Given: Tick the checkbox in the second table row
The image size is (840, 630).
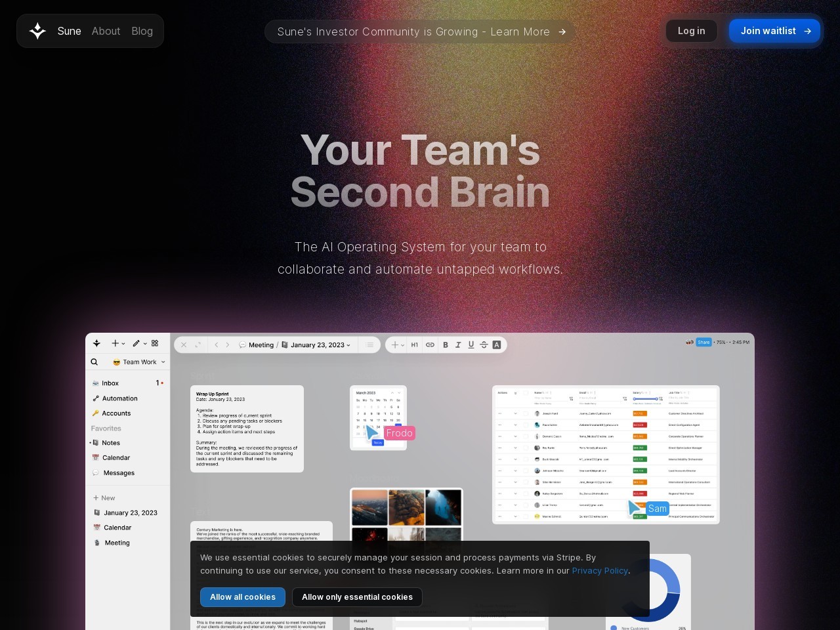Looking at the screenshot, I should 526,425.
